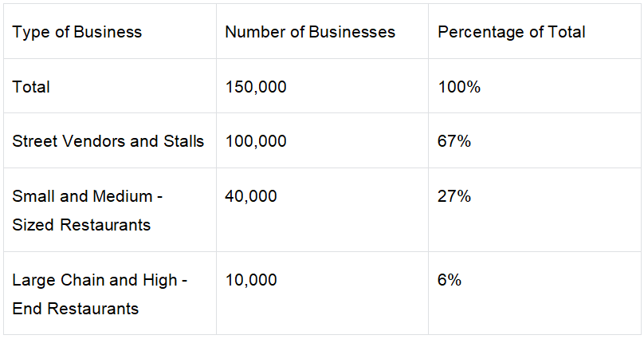Click the 150,000 value cell
Viewport: 644px width, 339px height.
[322, 86]
